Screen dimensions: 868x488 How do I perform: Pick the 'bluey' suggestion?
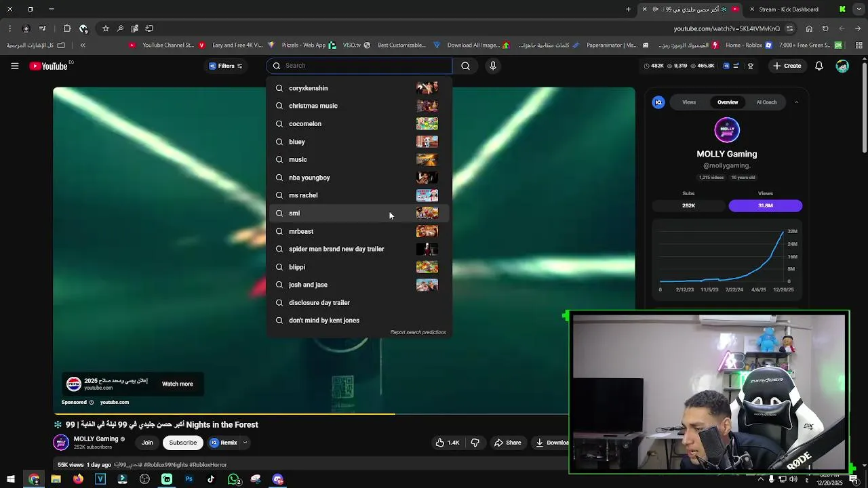359,142
